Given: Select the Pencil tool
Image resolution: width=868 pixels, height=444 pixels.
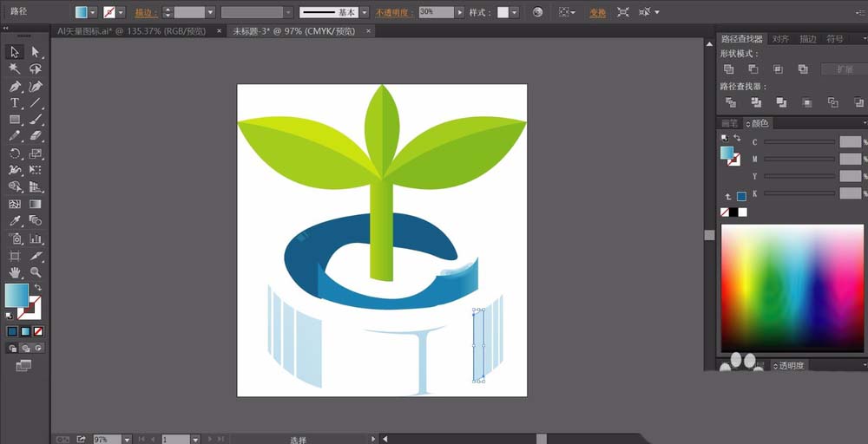Looking at the screenshot, I should (x=15, y=136).
